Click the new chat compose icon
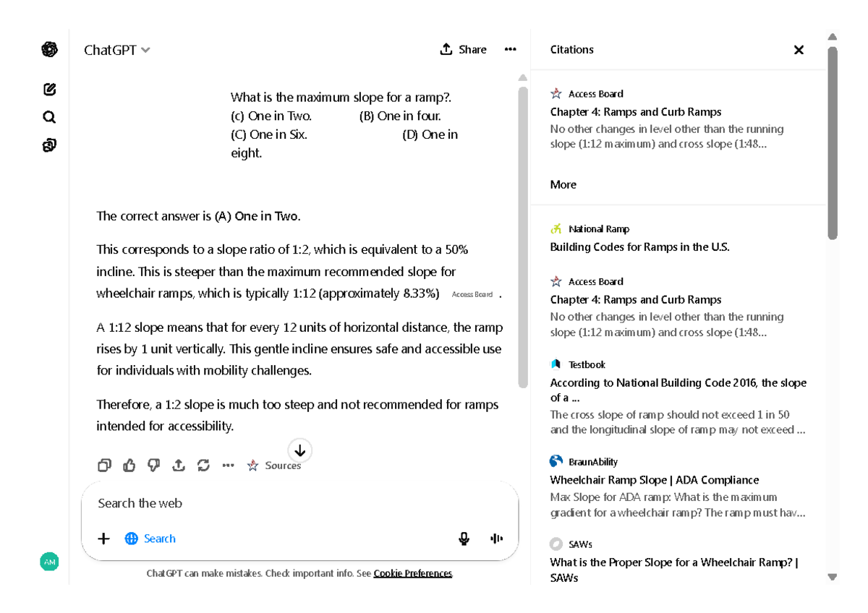Screen dimensions: 868x613 [x=49, y=90]
